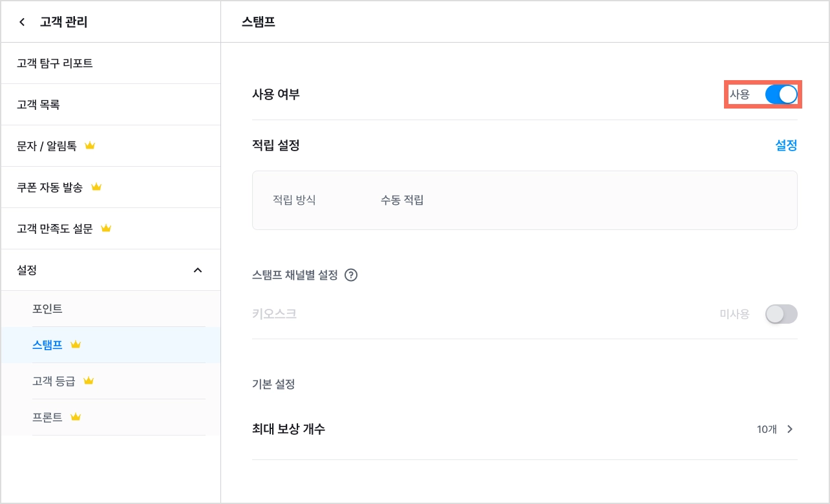Open the help icon beside 스탬프 채널별 설정
The height and width of the screenshot is (504, 830).
click(351, 275)
